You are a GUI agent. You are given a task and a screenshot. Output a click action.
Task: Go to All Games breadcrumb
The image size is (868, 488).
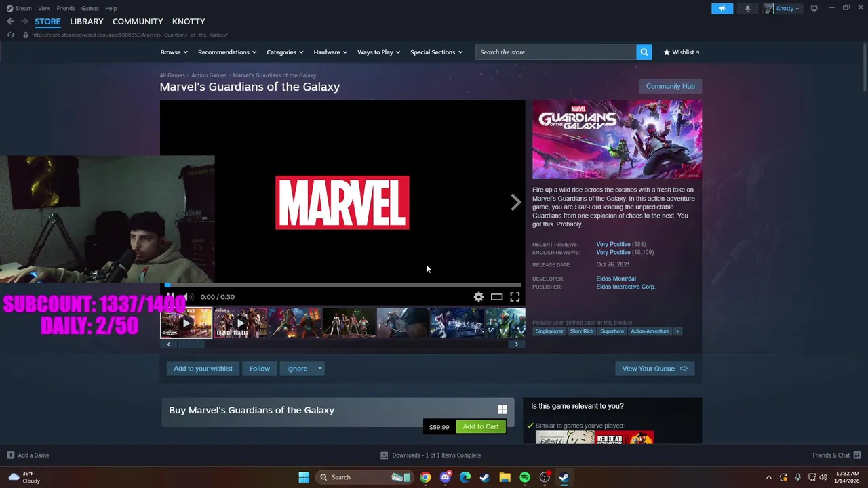click(172, 75)
